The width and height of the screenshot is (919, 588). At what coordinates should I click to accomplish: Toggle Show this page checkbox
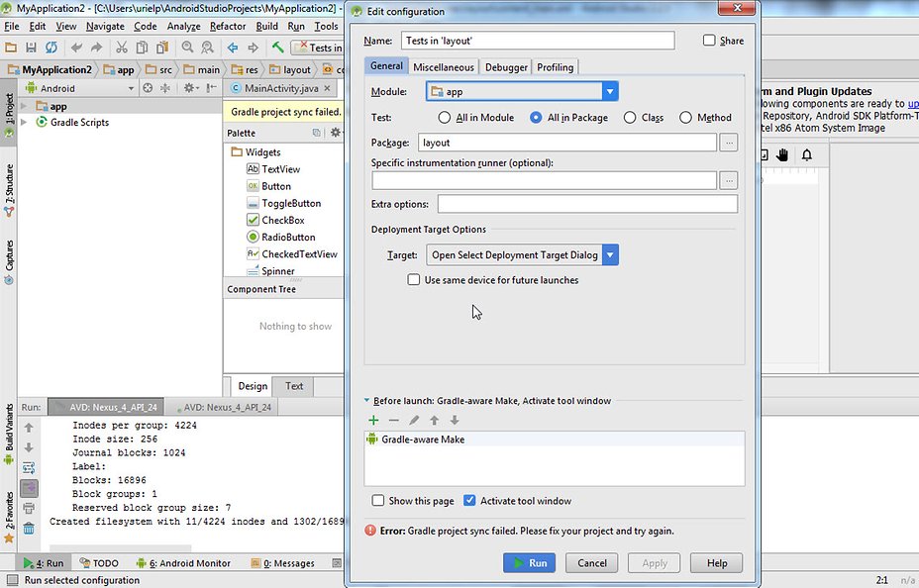point(378,500)
